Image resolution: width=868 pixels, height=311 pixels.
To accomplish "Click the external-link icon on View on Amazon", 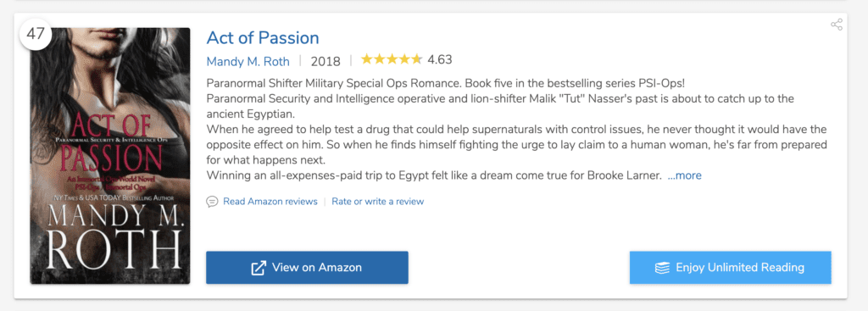I will [259, 268].
